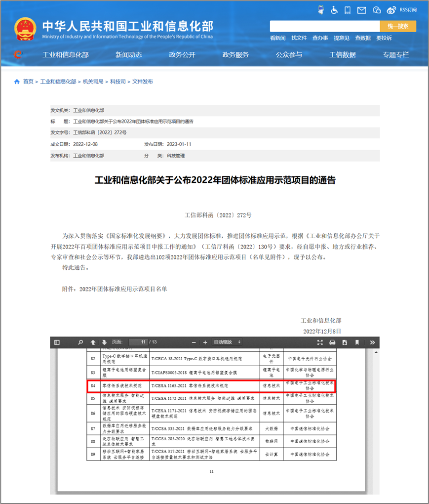This screenshot has height=504, width=429.
Task: Open the 自动缩放 zoom dropdown
Action: point(227,342)
